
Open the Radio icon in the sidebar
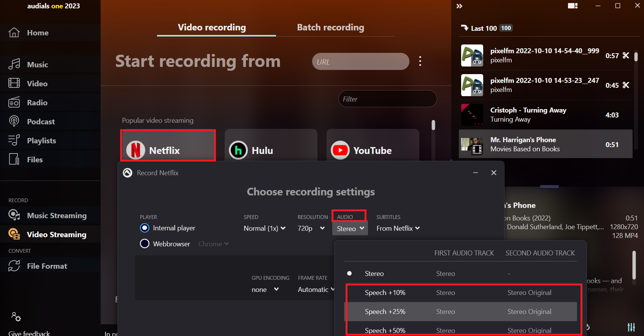pyautogui.click(x=14, y=102)
